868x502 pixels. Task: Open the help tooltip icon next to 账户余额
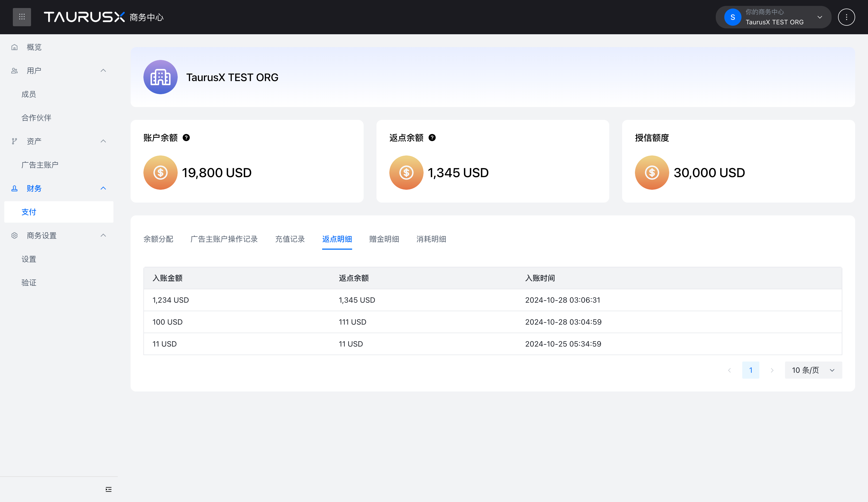click(186, 138)
